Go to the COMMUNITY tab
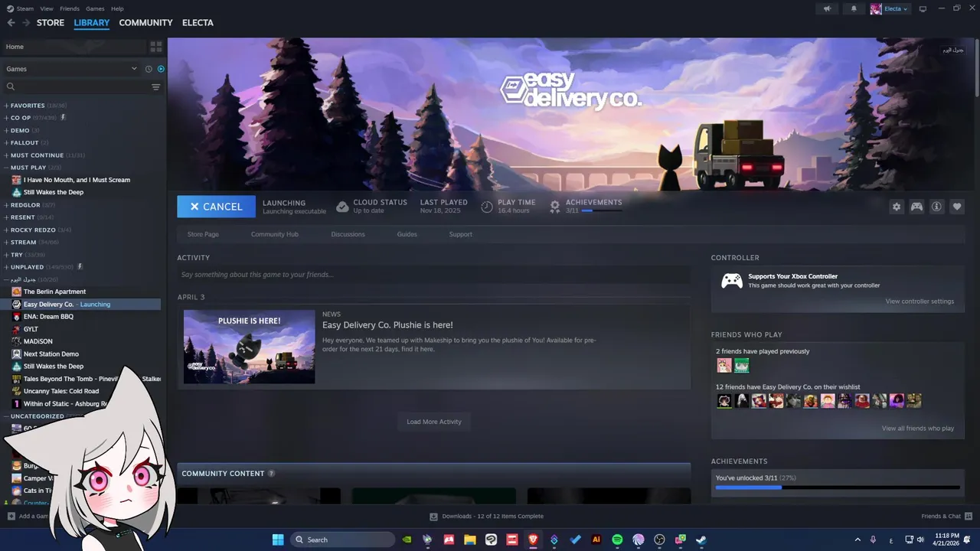The image size is (980, 551). [145, 23]
